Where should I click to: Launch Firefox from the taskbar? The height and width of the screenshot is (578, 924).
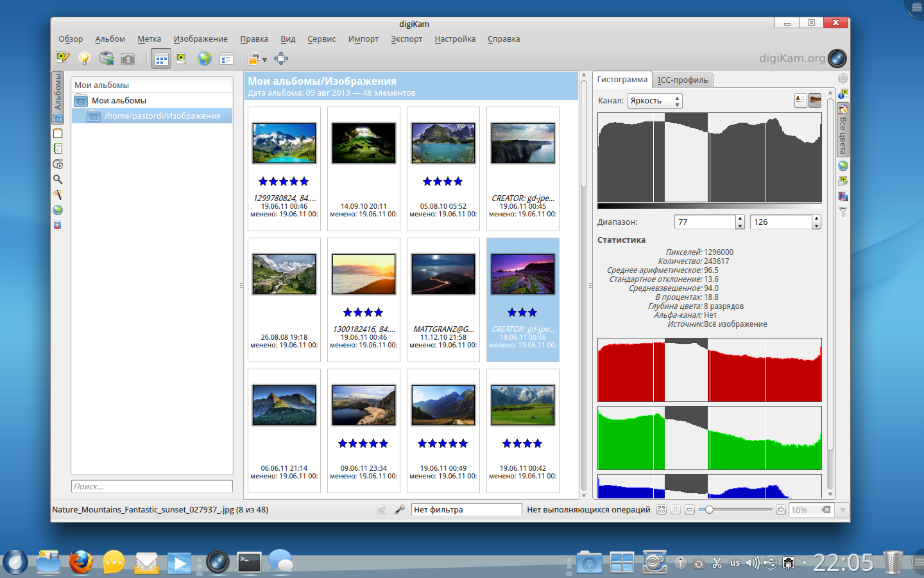tap(81, 562)
